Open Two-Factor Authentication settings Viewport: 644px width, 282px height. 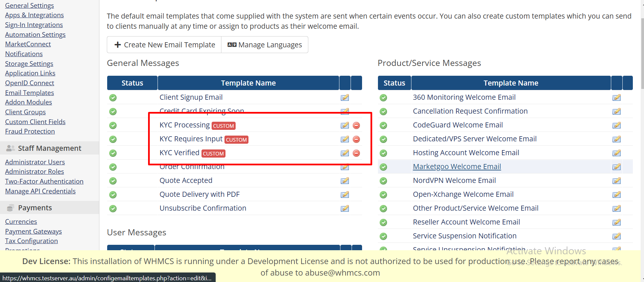(44, 182)
